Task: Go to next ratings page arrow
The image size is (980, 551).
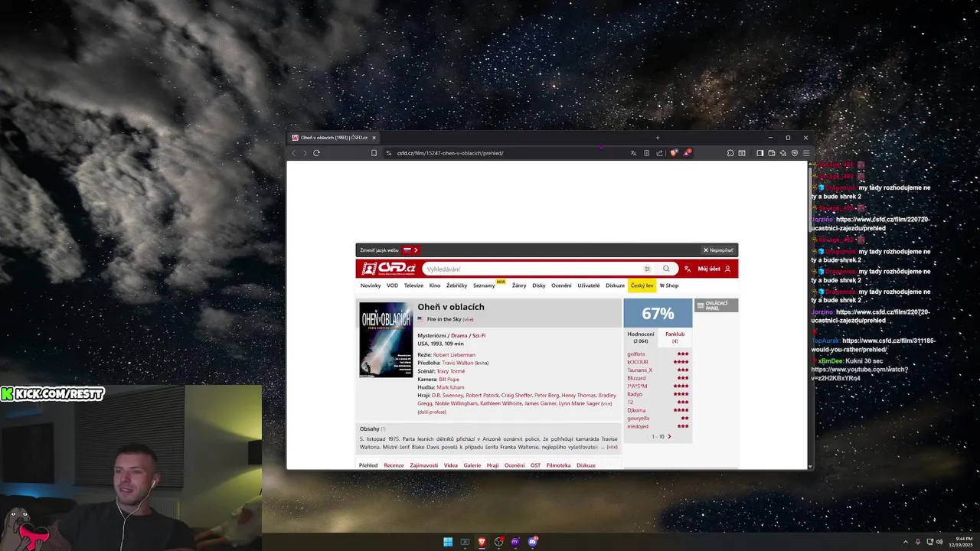Action: (669, 436)
